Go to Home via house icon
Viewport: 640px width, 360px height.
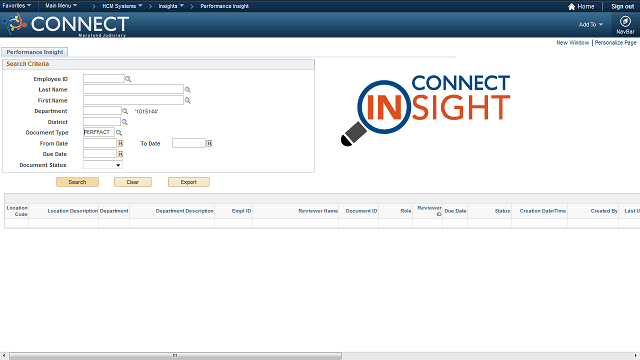[571, 7]
